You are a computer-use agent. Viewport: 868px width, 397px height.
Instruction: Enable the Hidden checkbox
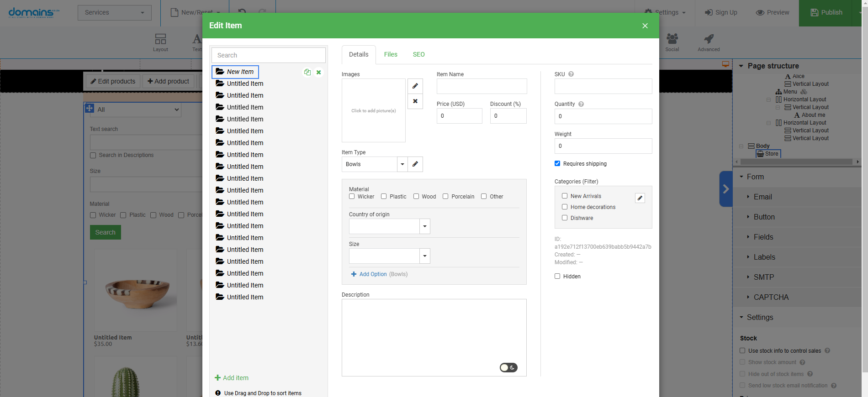pos(557,276)
